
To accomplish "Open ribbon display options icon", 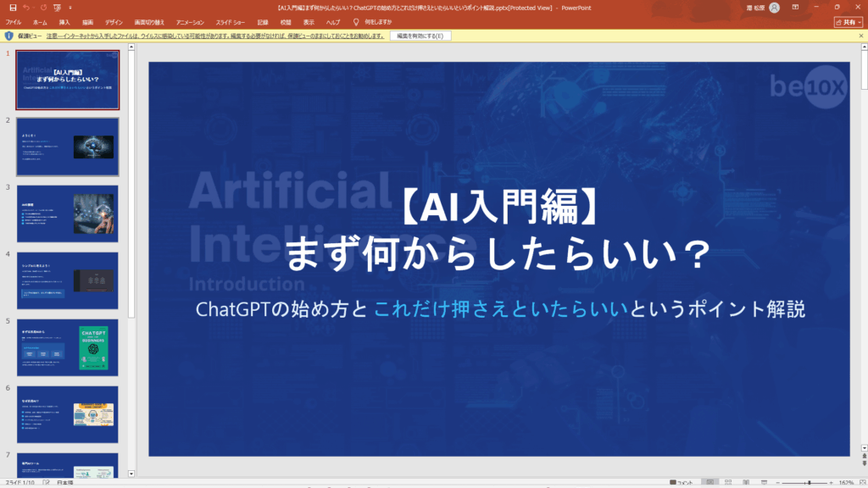I will tap(795, 7).
